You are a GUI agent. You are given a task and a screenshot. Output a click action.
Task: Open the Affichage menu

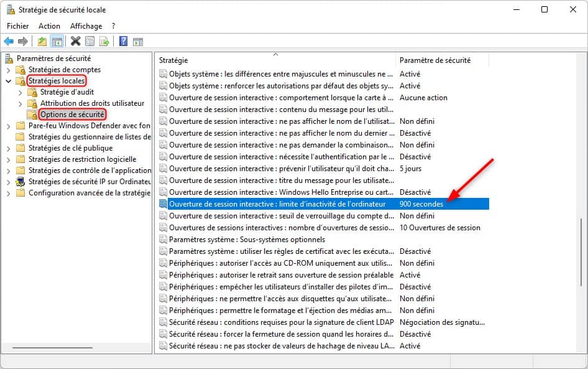(86, 26)
